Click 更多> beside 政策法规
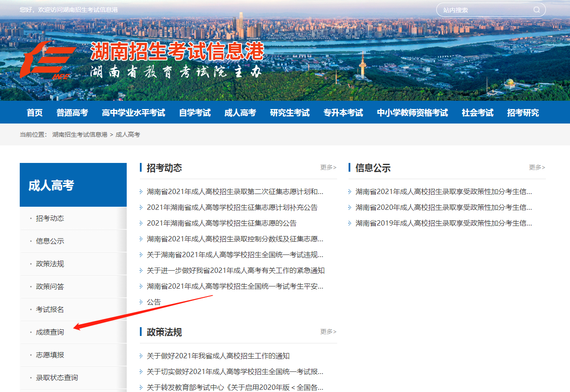 pos(328,332)
